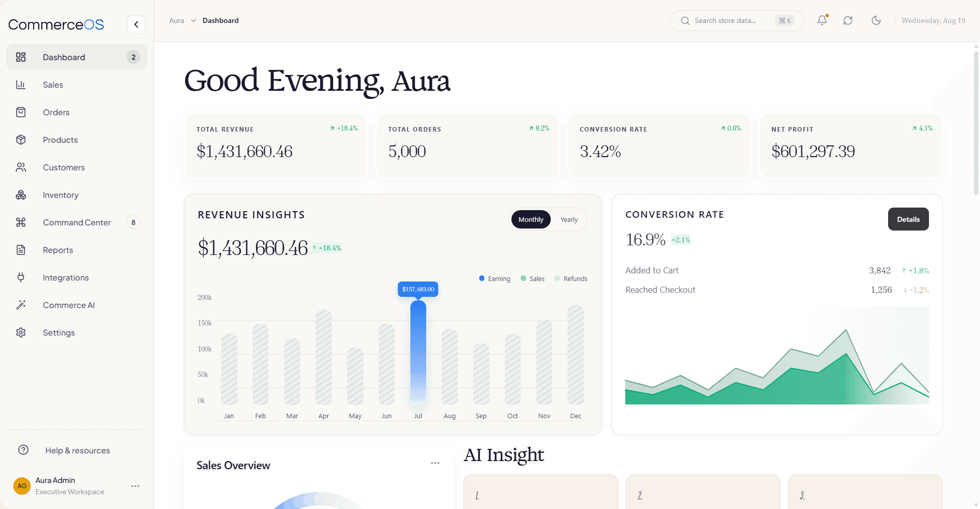Toggle the Refunds legend series
Screen dimensions: 980x509
pos(571,278)
